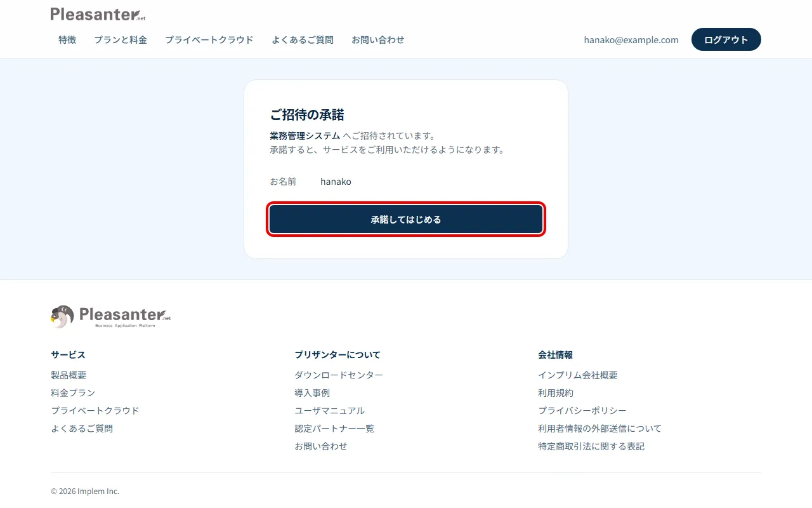
Task: Open 利用者情報の外部送信について link
Action: 600,429
